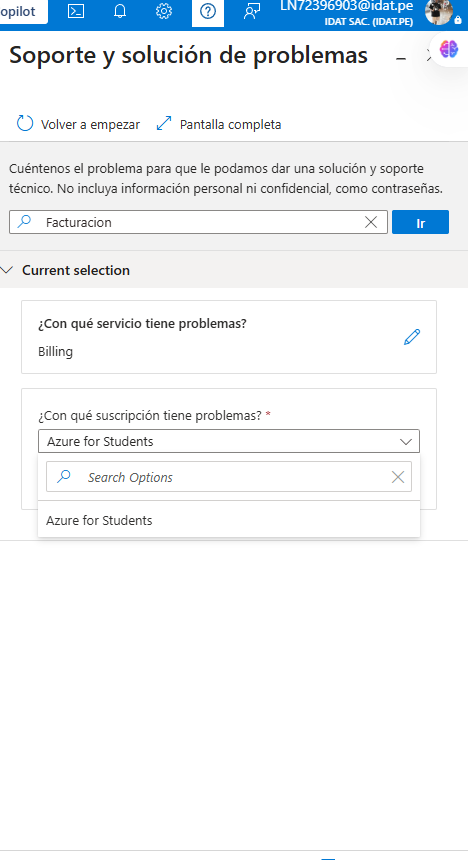Open the account avatar picture
The width and height of the screenshot is (468, 860).
pyautogui.click(x=438, y=12)
